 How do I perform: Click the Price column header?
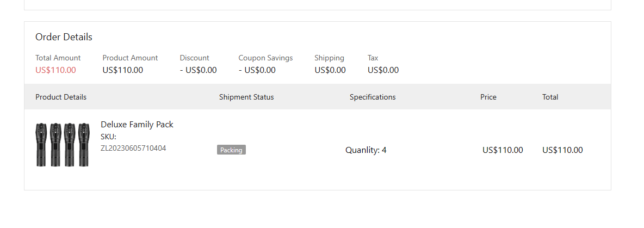pyautogui.click(x=488, y=97)
